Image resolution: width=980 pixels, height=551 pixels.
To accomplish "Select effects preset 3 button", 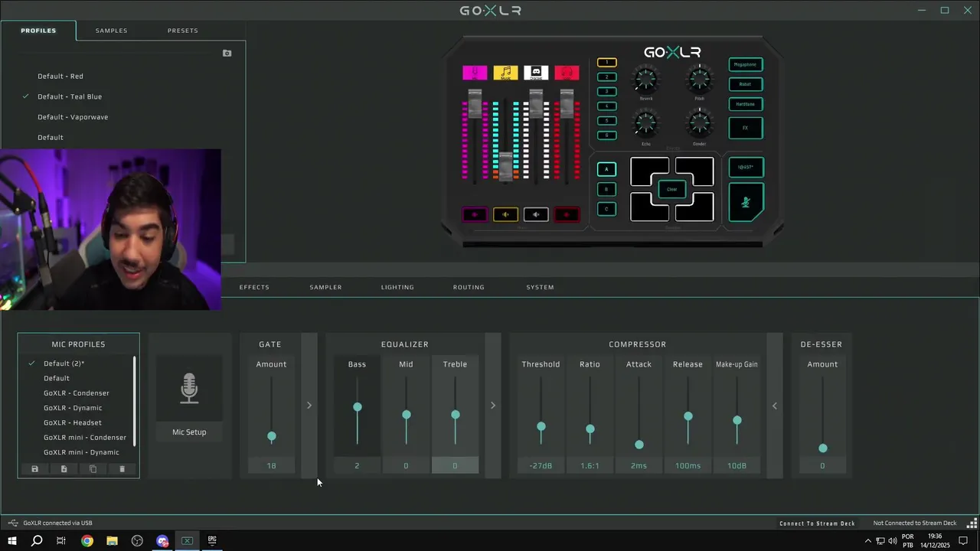I will [x=606, y=91].
